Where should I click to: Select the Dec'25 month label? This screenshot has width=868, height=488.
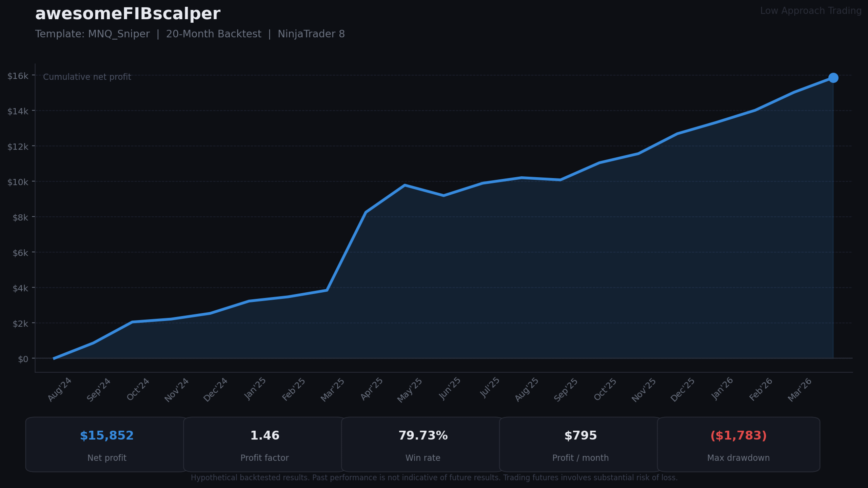[683, 390]
